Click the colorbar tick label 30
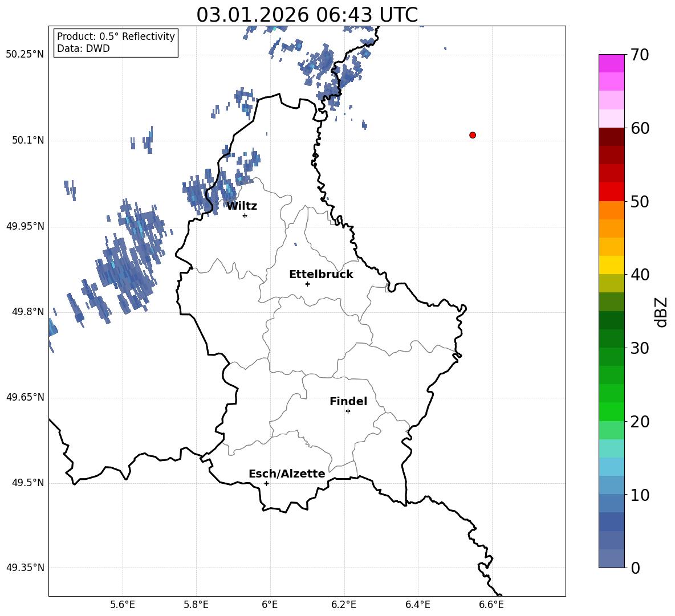The height and width of the screenshot is (616, 675). 640,348
